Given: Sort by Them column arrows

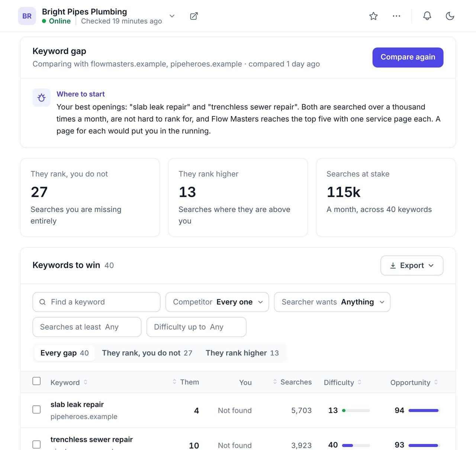Looking at the screenshot, I should click(174, 382).
